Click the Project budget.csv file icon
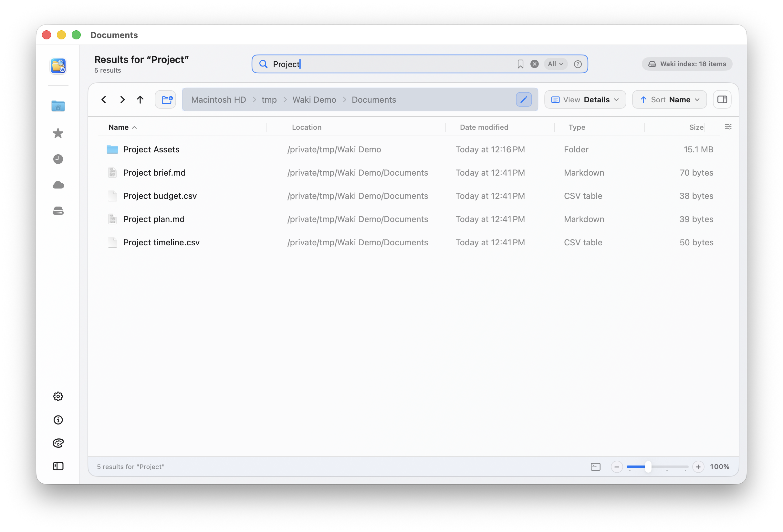This screenshot has width=783, height=532. point(112,196)
